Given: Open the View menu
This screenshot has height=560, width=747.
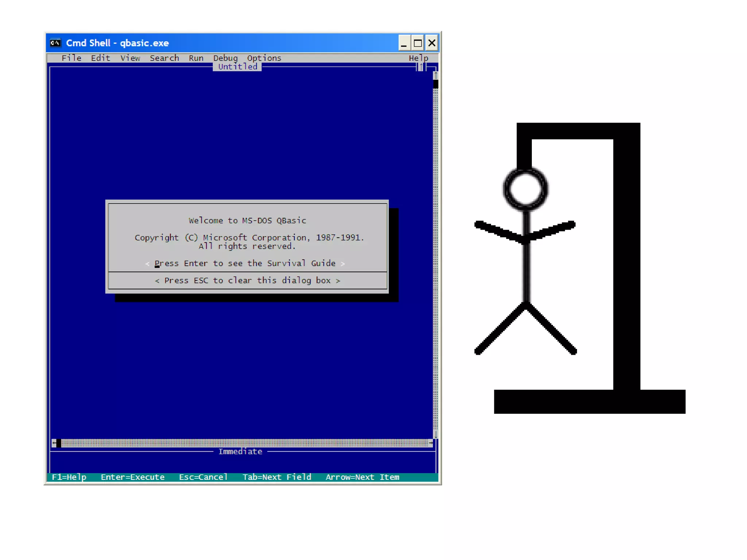Looking at the screenshot, I should point(130,58).
